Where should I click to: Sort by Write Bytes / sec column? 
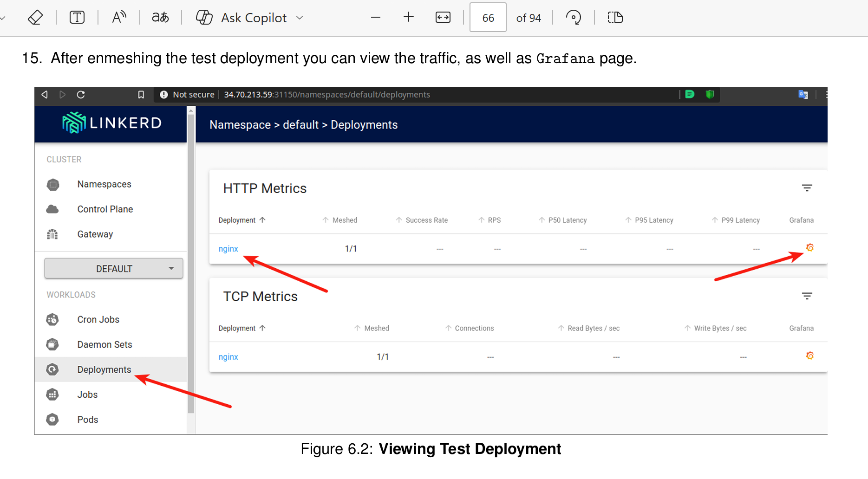[716, 328]
